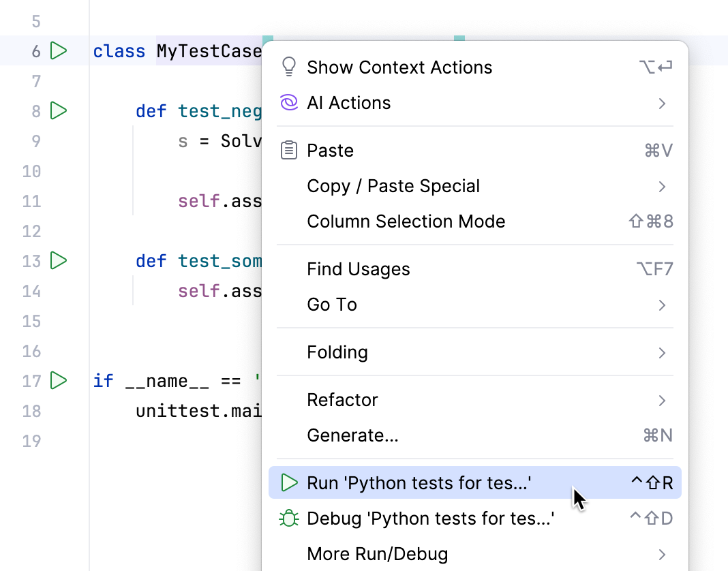The width and height of the screenshot is (728, 571).
Task: Click the run icon beside the __name__ check
Action: pyautogui.click(x=59, y=381)
